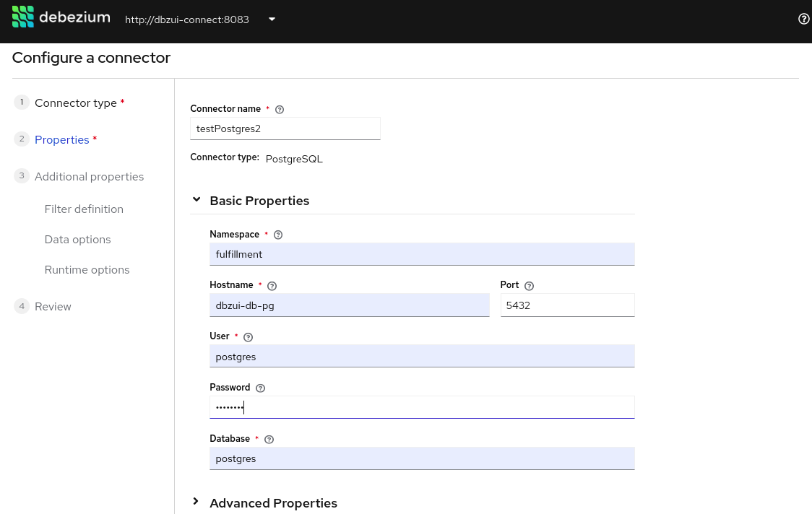Click the Debezium logo in header
Image resolution: width=812 pixels, height=514 pixels.
pos(61,17)
